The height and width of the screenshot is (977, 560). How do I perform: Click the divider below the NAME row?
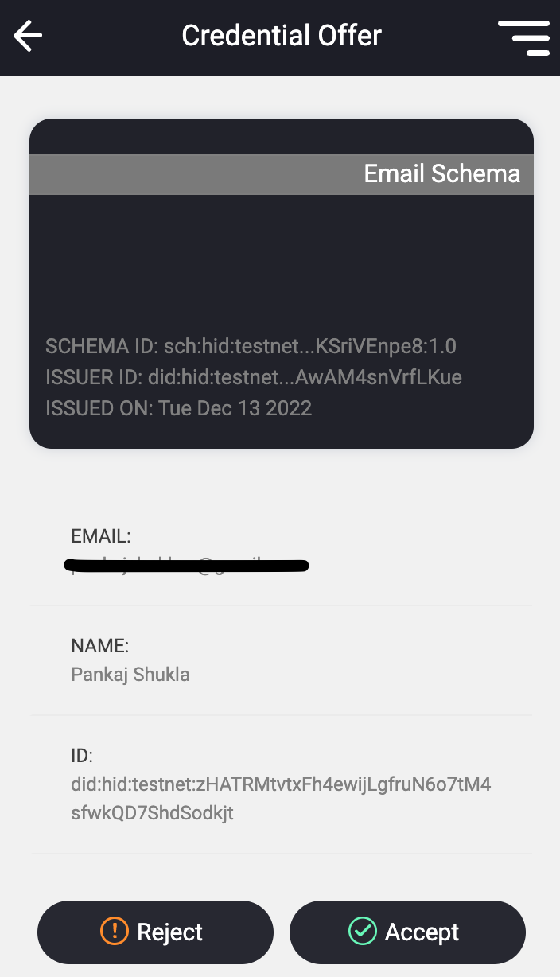tap(282, 715)
